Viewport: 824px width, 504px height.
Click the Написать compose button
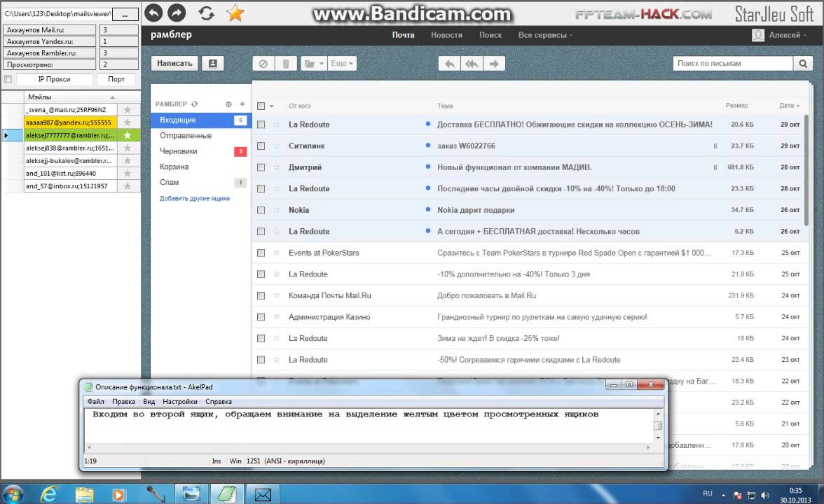pos(174,64)
